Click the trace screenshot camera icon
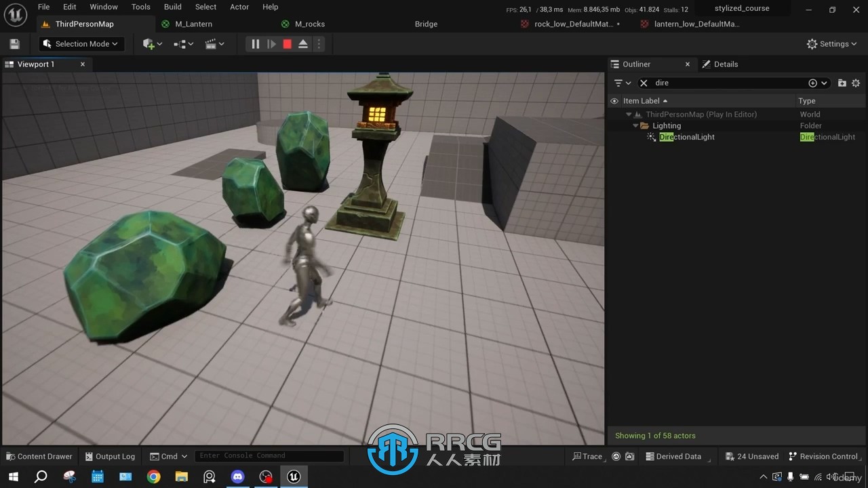868x488 pixels. coord(629,456)
